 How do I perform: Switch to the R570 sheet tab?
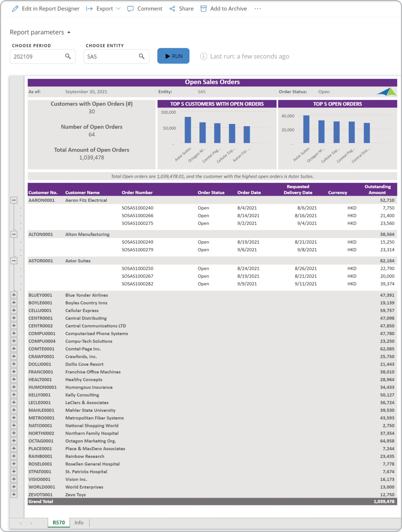coord(59,523)
